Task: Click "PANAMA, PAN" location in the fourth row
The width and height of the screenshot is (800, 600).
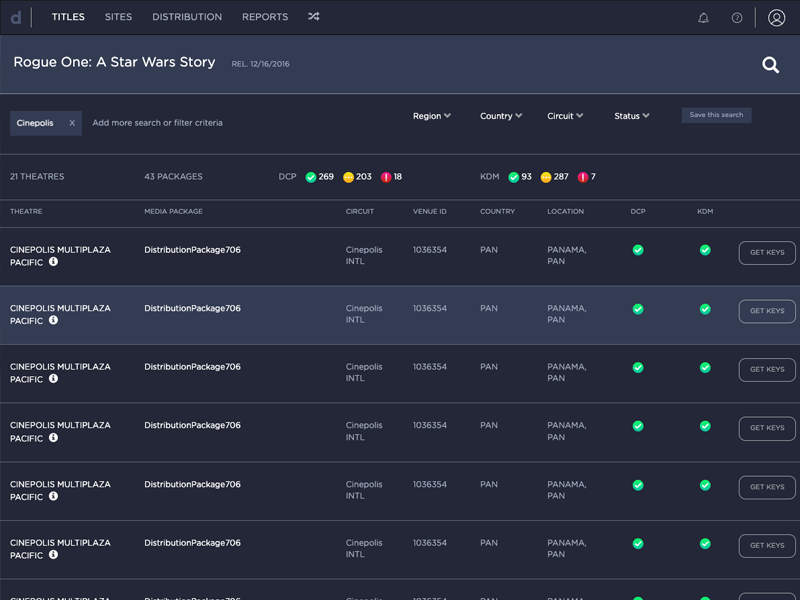Action: pyautogui.click(x=567, y=431)
